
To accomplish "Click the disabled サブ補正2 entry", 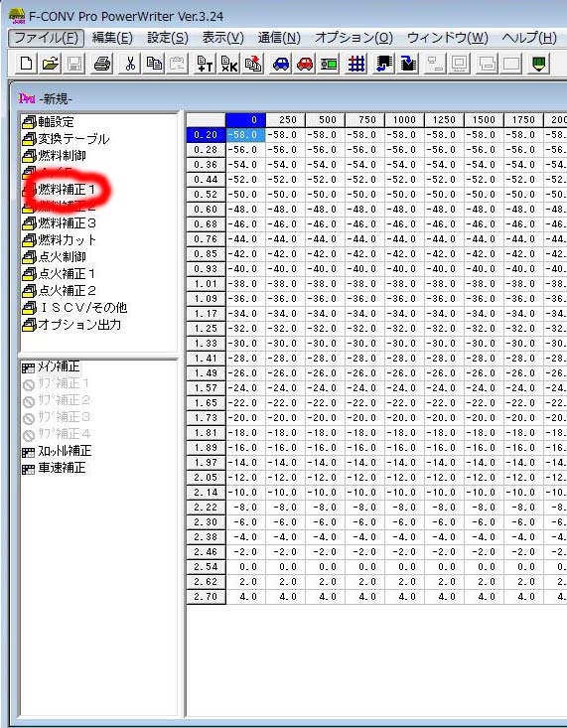I will 56,400.
